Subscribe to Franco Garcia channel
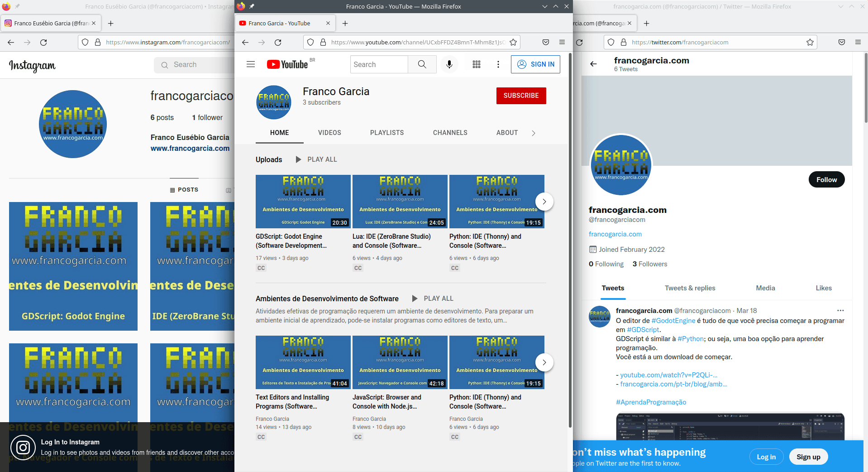Screen dimensions: 868x472 (521, 96)
